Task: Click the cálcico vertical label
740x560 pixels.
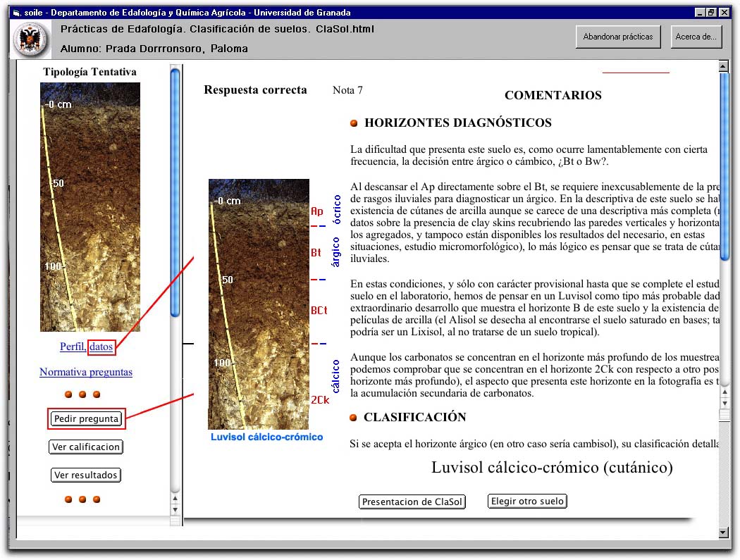Action: coord(336,376)
